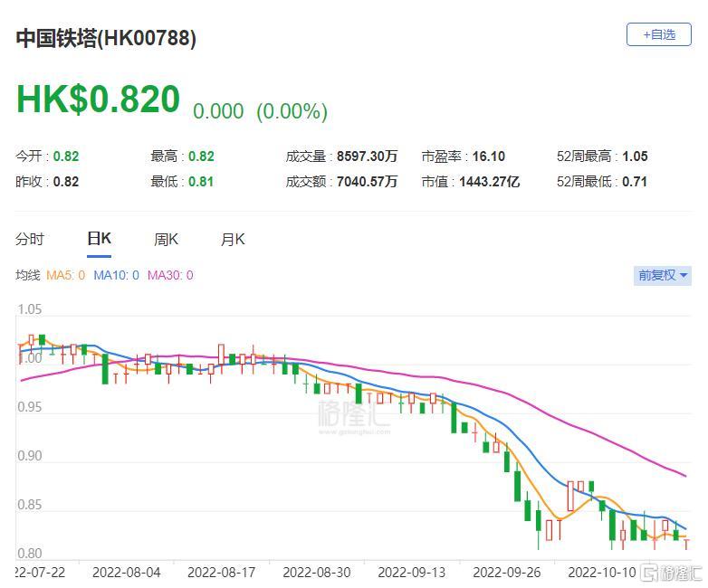
Task: Click the 成交额 7040.57万 value
Action: (367, 182)
